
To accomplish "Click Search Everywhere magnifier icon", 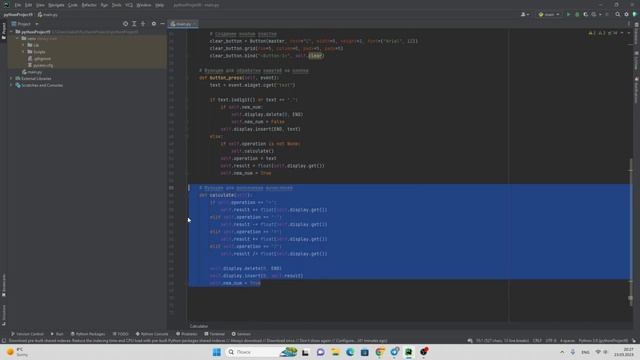I will (618, 14).
